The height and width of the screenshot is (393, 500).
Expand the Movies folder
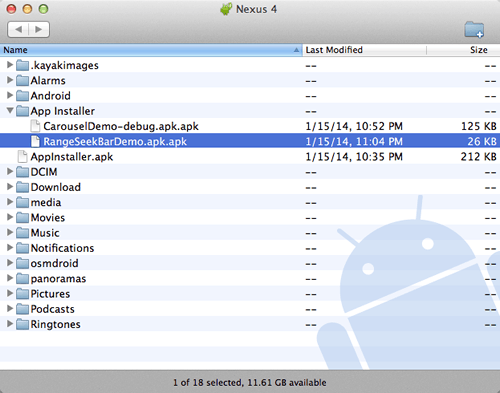pos(10,217)
